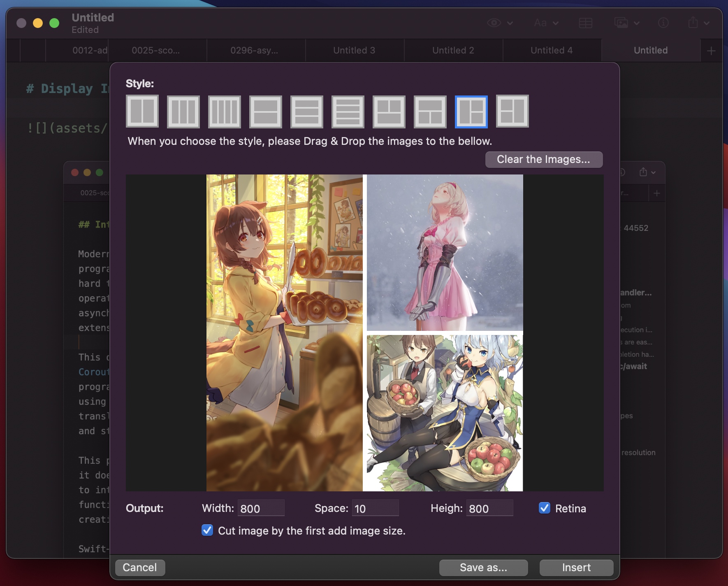Toggle Cut image by first add image size
Viewport: 728px width, 586px height.
pos(207,530)
